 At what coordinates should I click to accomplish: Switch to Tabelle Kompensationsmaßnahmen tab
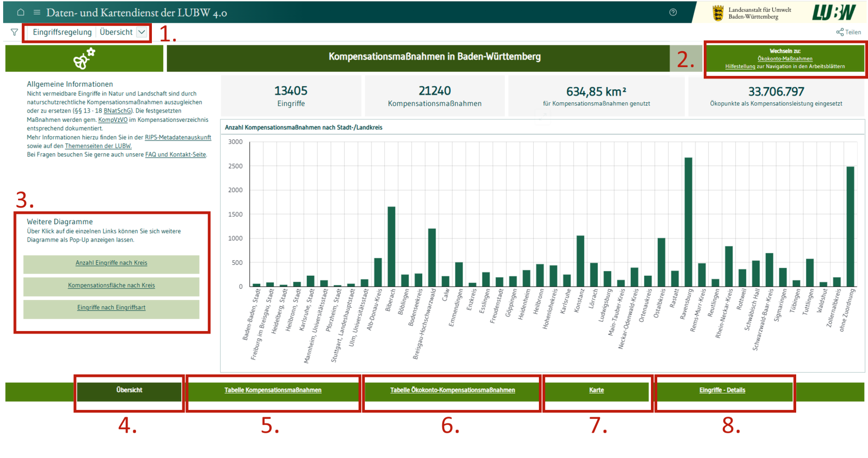coord(273,390)
